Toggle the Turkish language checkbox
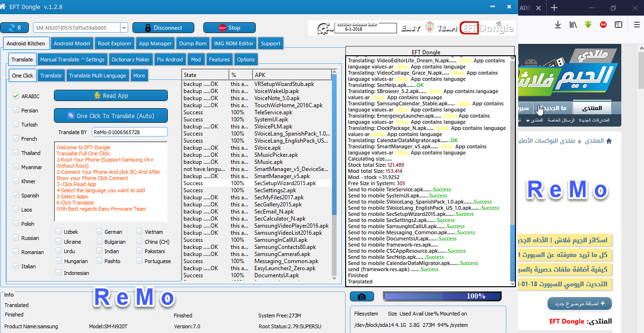 [16, 124]
